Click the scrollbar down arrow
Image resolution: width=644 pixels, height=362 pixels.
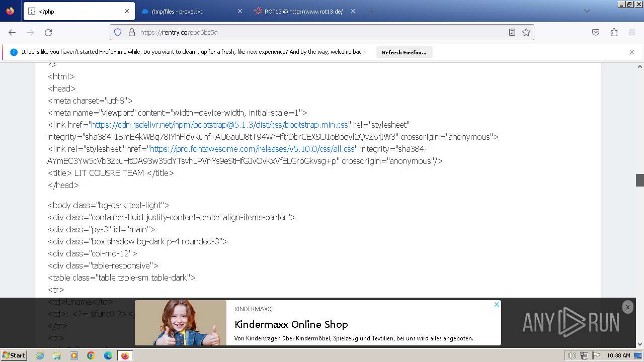coord(640,344)
